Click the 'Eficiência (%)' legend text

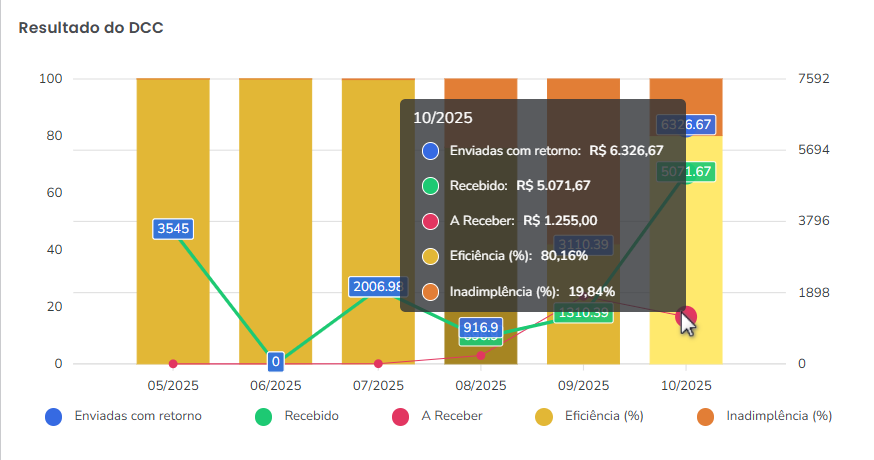603,416
